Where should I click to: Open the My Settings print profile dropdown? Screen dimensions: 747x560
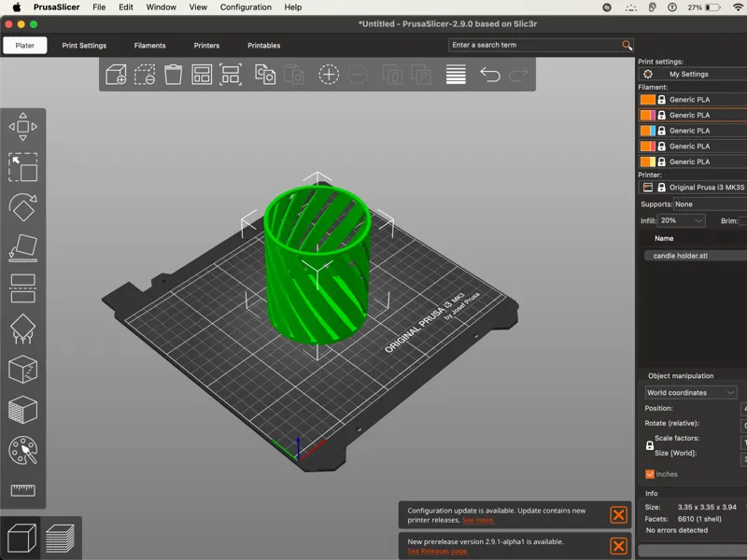(693, 75)
